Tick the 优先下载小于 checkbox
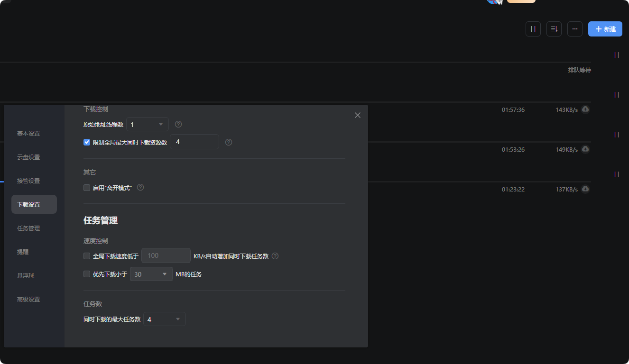Viewport: 629px width, 364px height. point(87,274)
